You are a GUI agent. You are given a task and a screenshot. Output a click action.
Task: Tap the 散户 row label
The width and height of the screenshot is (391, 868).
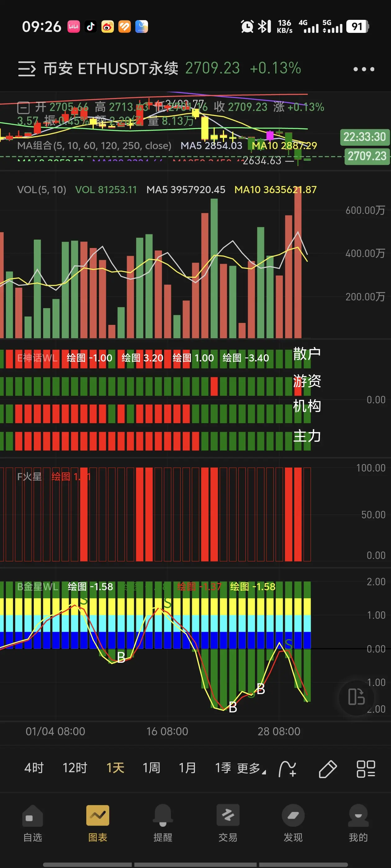click(x=307, y=354)
